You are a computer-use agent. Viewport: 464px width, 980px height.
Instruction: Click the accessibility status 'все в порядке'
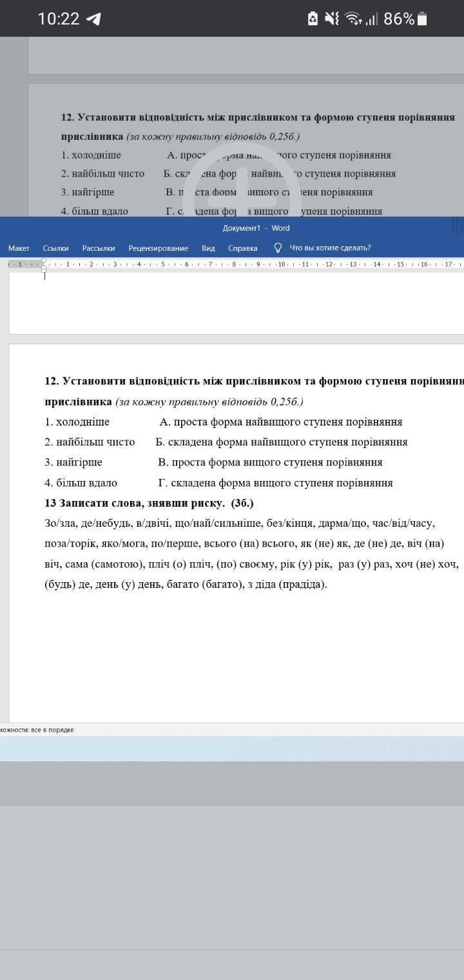[37, 730]
